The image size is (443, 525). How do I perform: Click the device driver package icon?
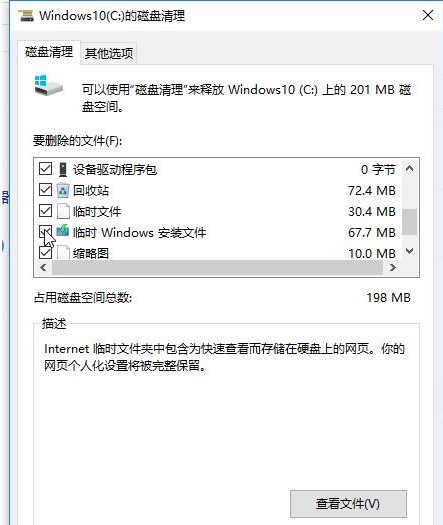pos(63,169)
